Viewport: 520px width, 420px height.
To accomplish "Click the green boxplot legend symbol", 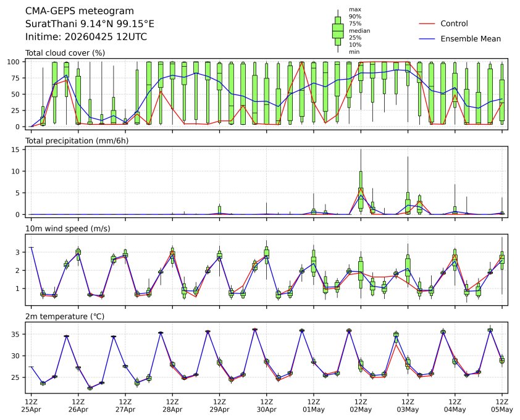I will (x=338, y=30).
